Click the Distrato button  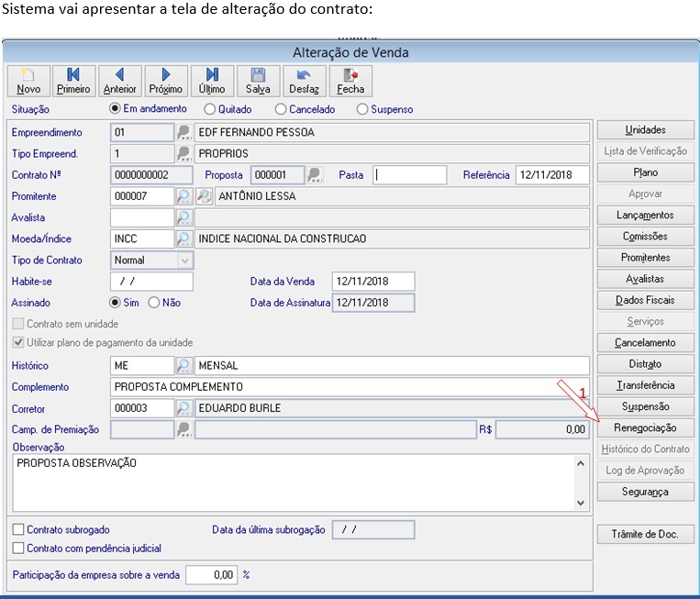point(645,364)
